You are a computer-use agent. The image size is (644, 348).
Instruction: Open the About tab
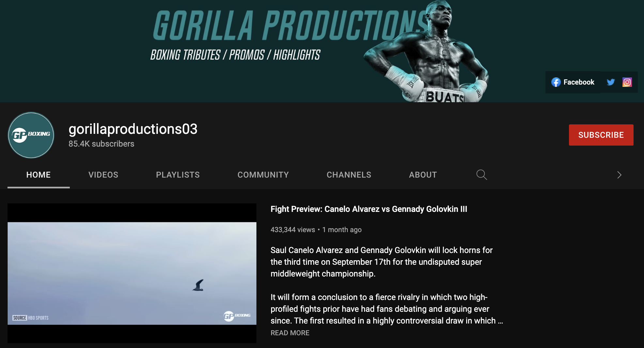click(423, 175)
